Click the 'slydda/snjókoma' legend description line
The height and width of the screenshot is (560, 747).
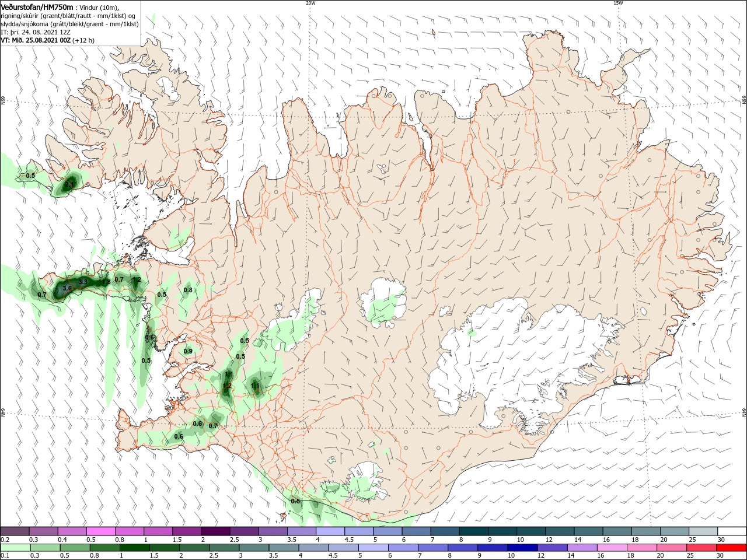pyautogui.click(x=69, y=24)
